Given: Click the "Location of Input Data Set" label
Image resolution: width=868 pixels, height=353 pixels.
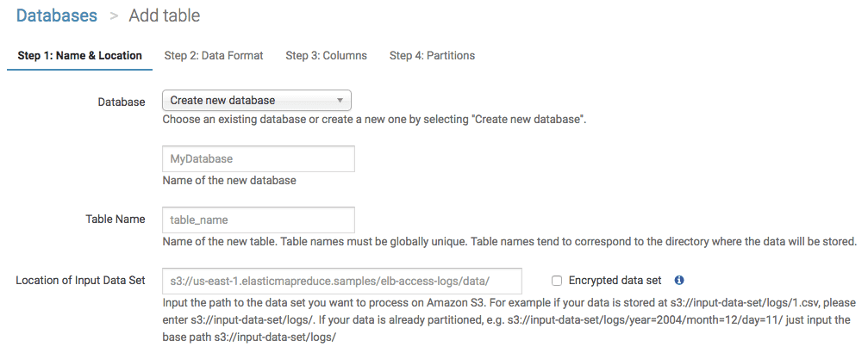Looking at the screenshot, I should 80,281.
